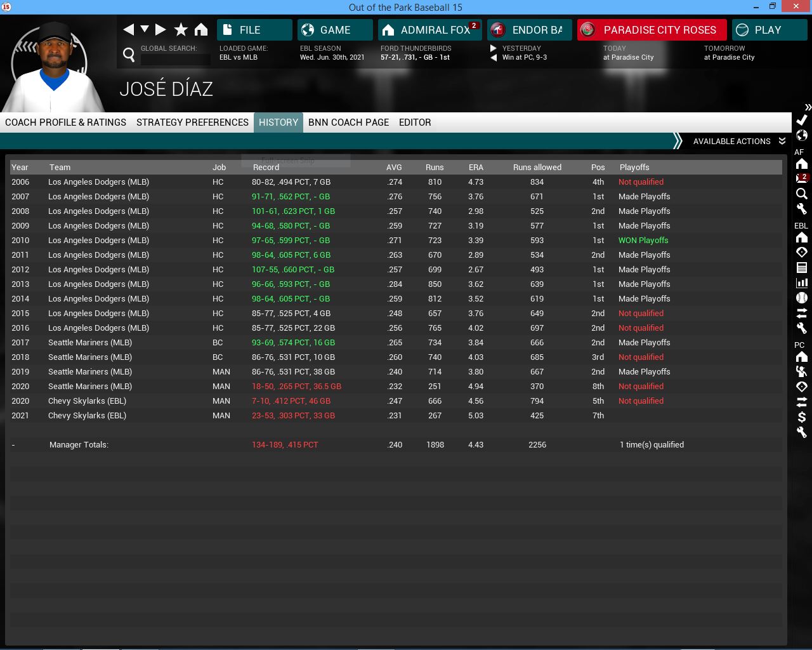Open the FILE menu
This screenshot has height=650, width=812.
(254, 30)
